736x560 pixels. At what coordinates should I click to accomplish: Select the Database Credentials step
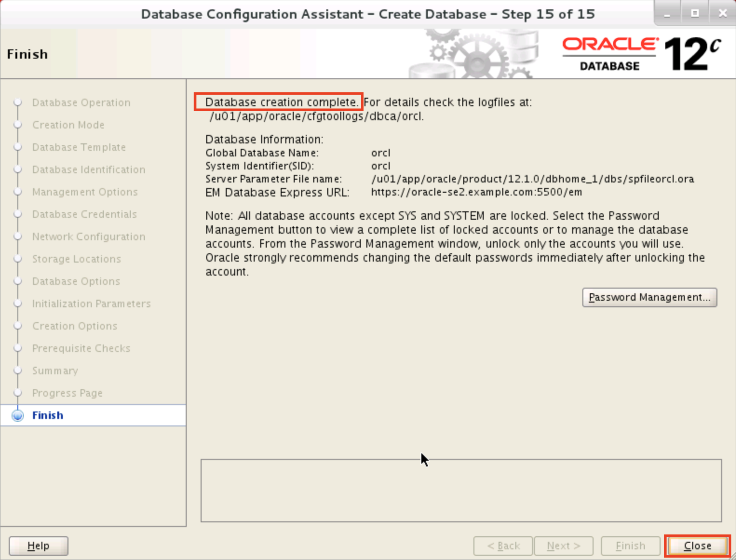point(85,214)
